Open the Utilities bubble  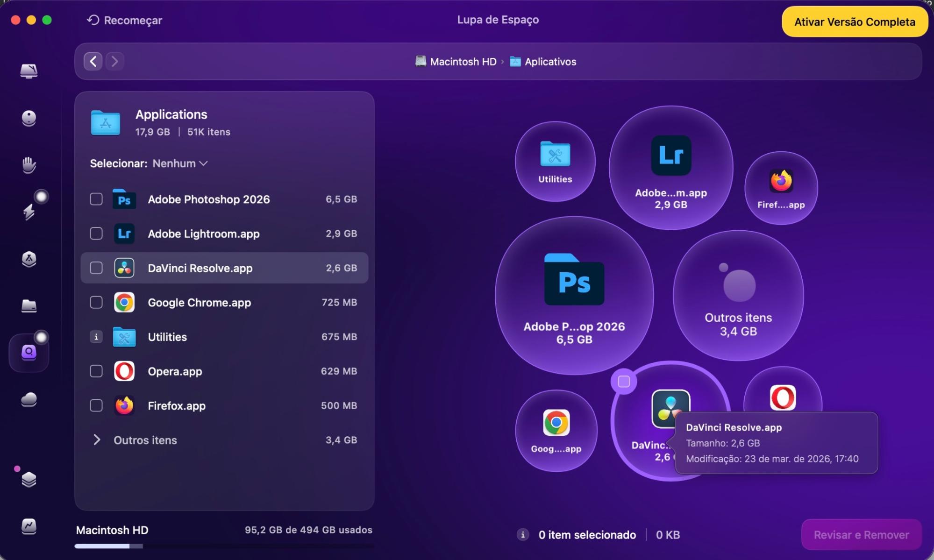555,162
